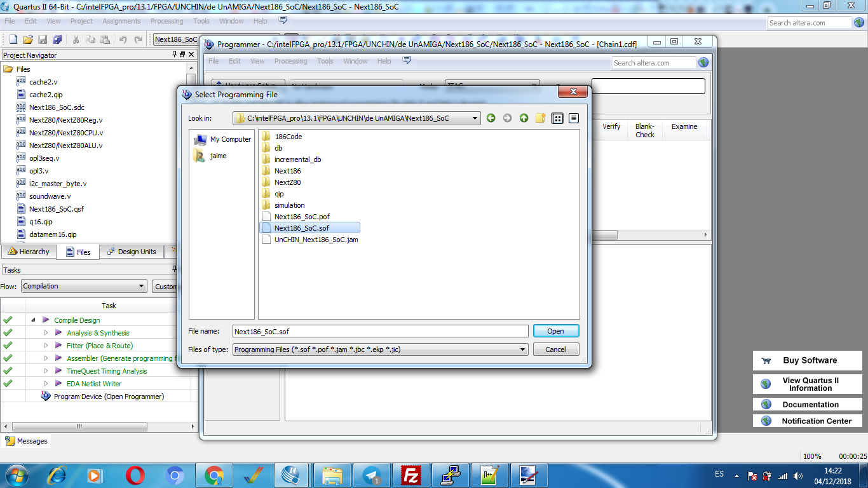Screen dimensions: 868x488
Task: Switch to the Hierarchy tab
Action: pos(29,252)
